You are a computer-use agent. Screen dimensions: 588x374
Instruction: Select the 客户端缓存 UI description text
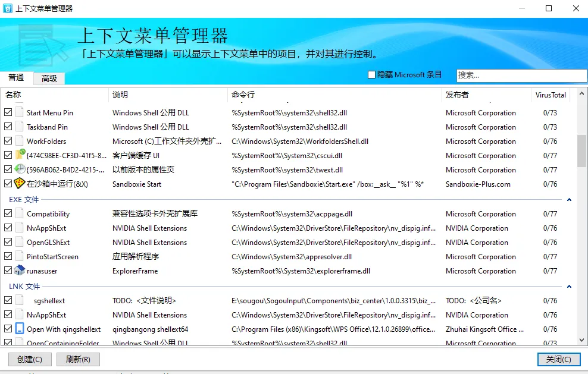[136, 156]
